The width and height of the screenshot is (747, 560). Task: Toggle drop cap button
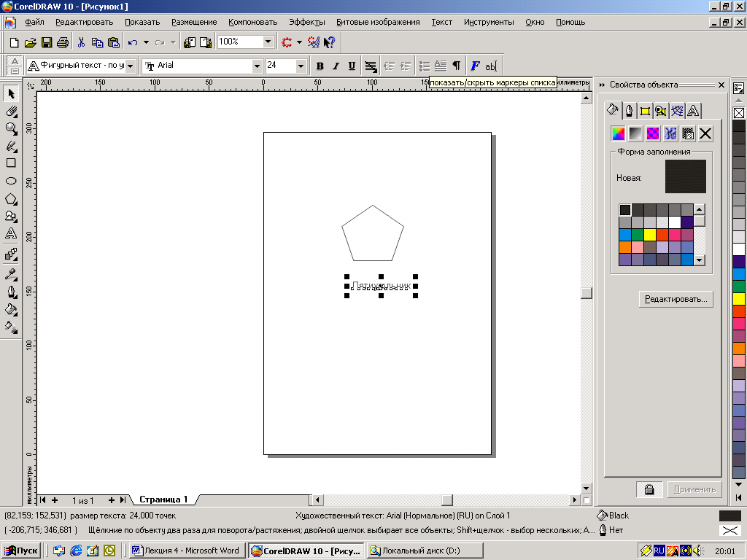point(441,66)
